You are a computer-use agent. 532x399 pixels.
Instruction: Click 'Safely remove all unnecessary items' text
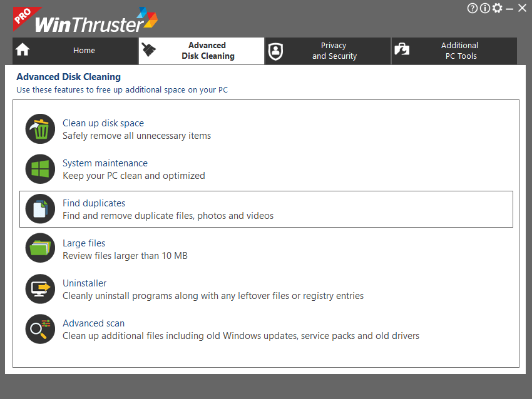click(136, 136)
